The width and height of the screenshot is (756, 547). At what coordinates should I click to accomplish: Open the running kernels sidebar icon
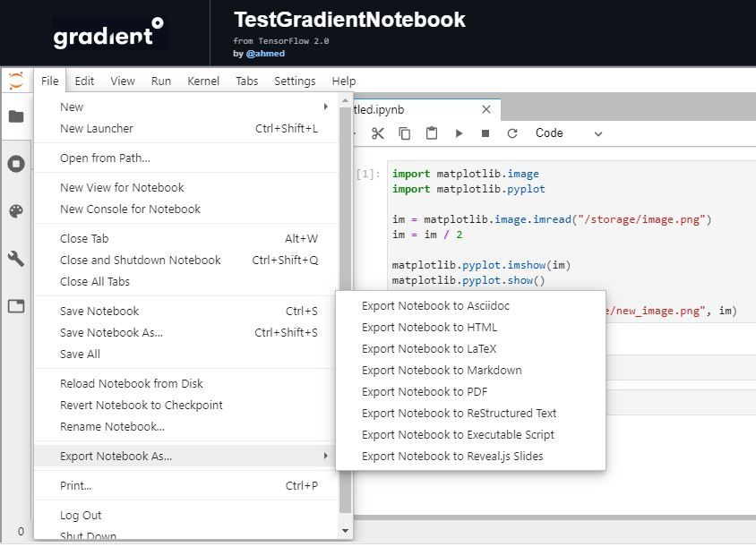coord(16,163)
